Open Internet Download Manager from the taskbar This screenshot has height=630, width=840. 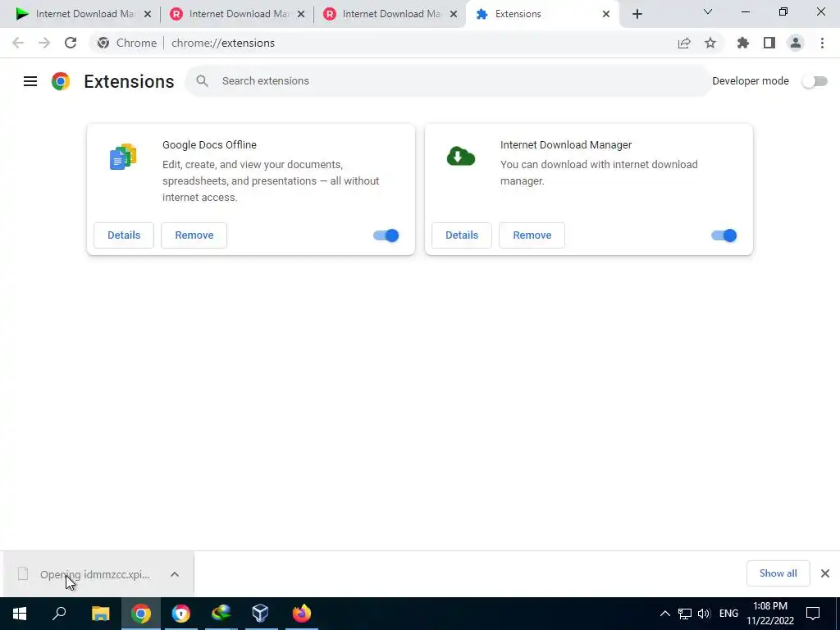click(x=221, y=614)
